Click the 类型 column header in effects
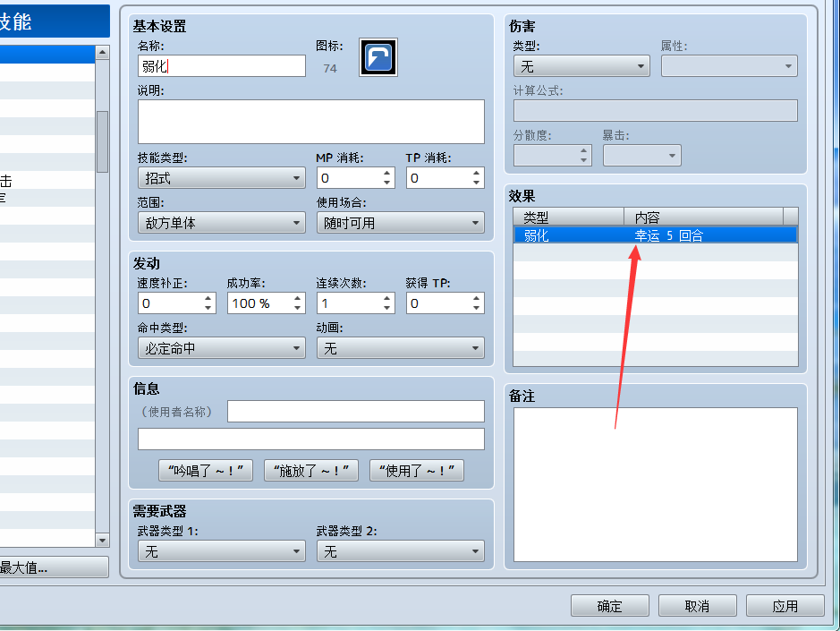Screen dimensions: 840x631 click(568, 217)
